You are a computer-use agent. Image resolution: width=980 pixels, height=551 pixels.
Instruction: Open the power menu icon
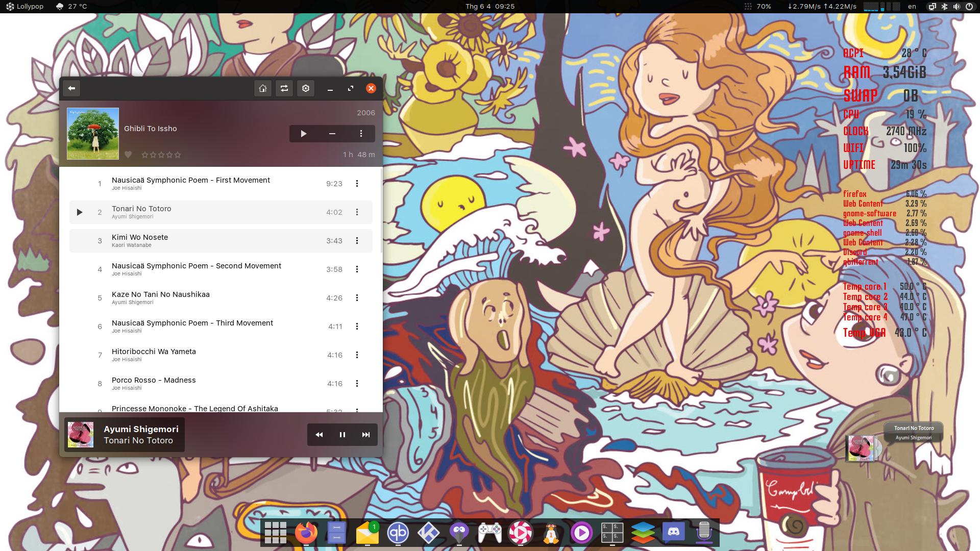(x=969, y=7)
